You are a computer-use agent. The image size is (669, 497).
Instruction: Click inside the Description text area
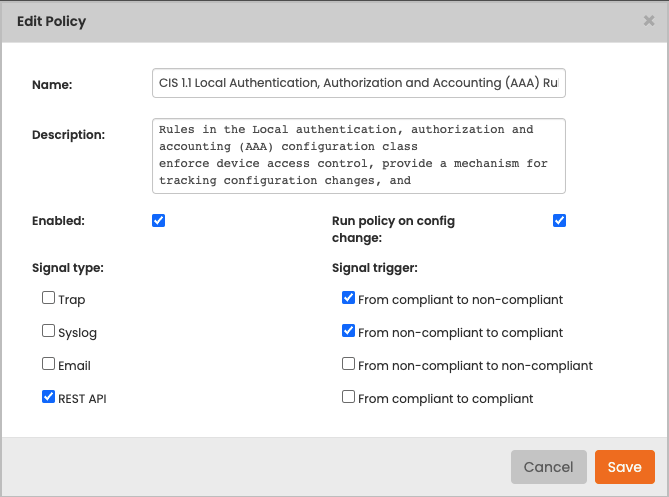coord(358,156)
